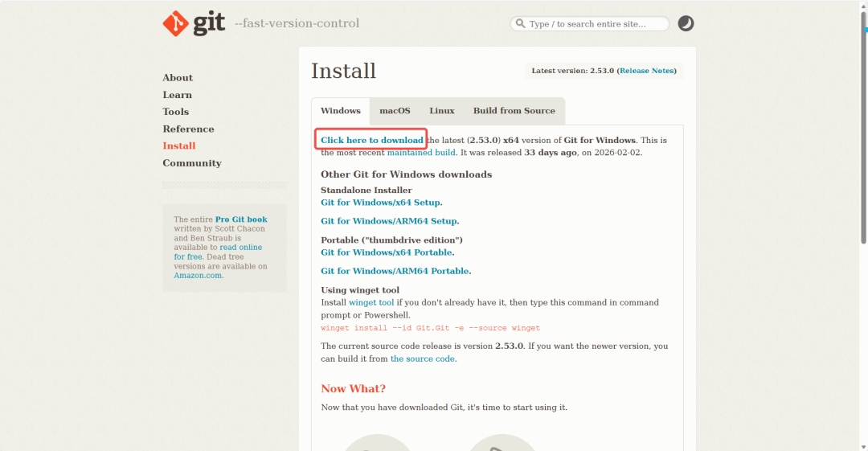
Task: Switch to the macOS tab
Action: (x=395, y=111)
